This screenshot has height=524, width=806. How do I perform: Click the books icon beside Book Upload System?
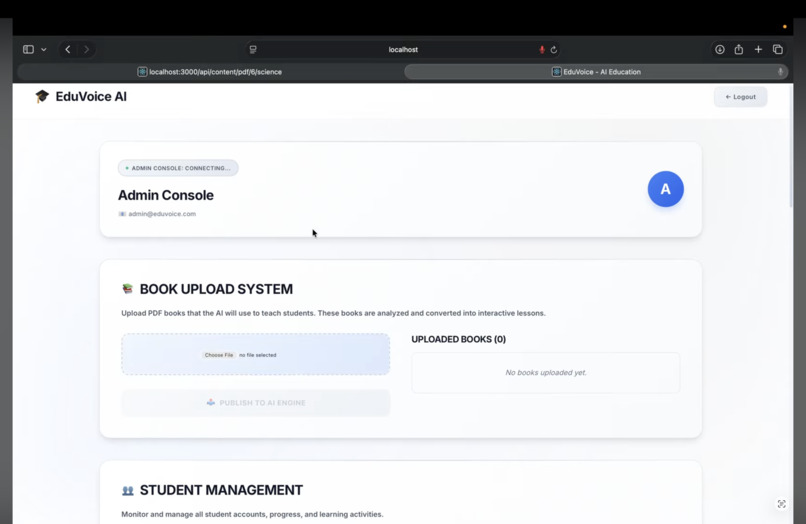click(x=127, y=289)
